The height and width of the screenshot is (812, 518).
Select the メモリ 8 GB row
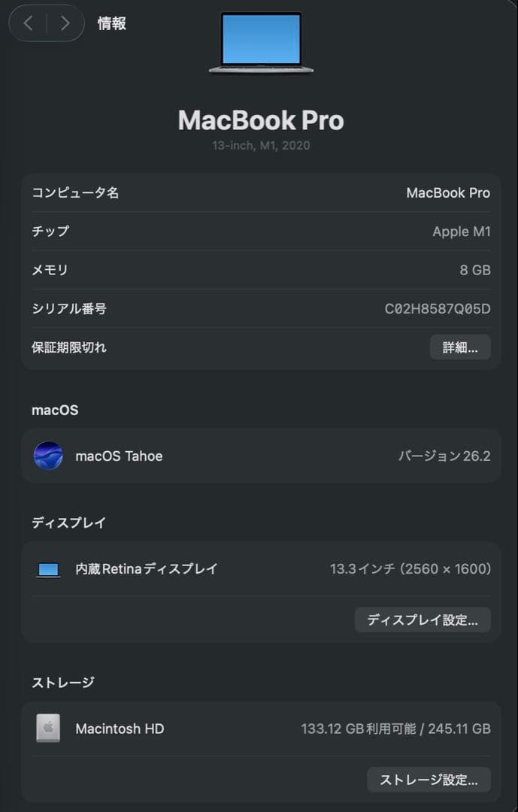(x=261, y=269)
